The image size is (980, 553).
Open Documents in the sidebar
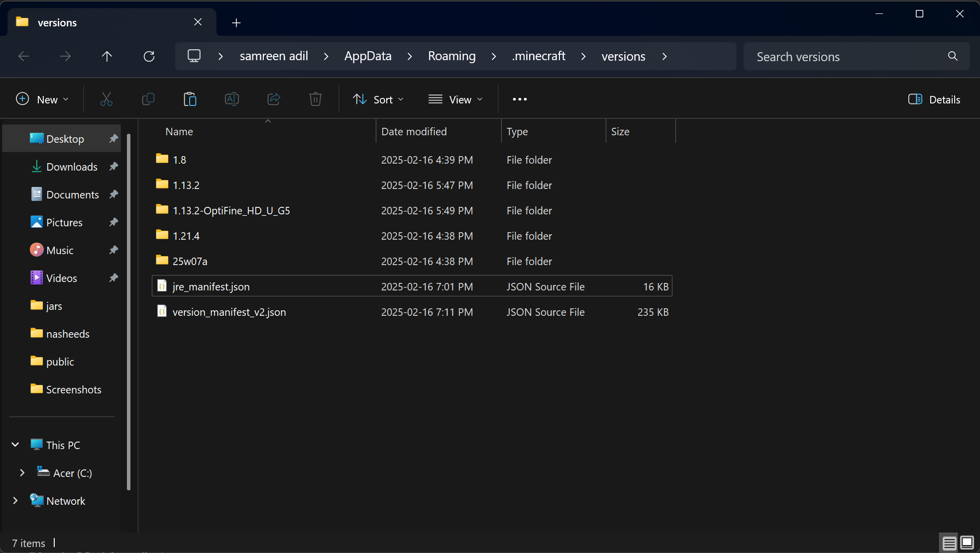point(62,194)
